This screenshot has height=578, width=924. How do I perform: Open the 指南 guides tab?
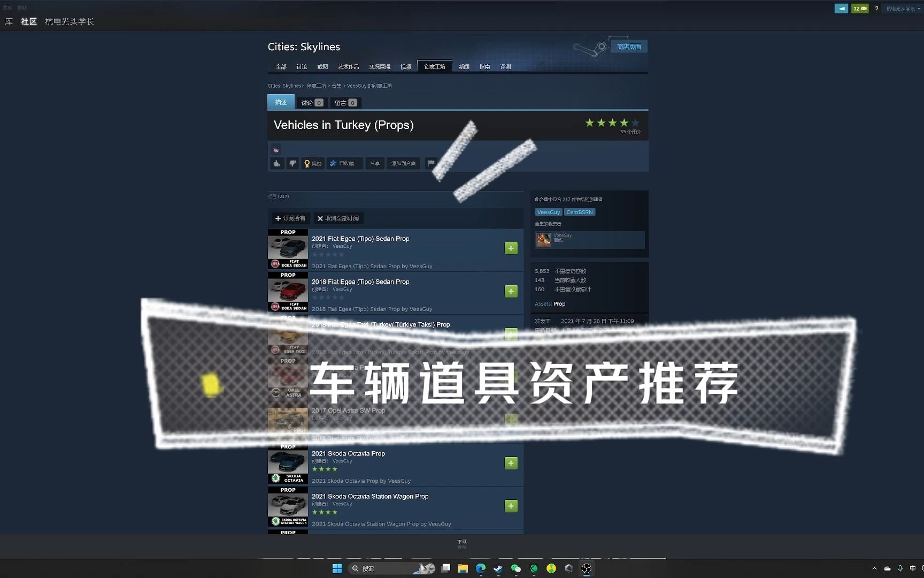pyautogui.click(x=484, y=66)
